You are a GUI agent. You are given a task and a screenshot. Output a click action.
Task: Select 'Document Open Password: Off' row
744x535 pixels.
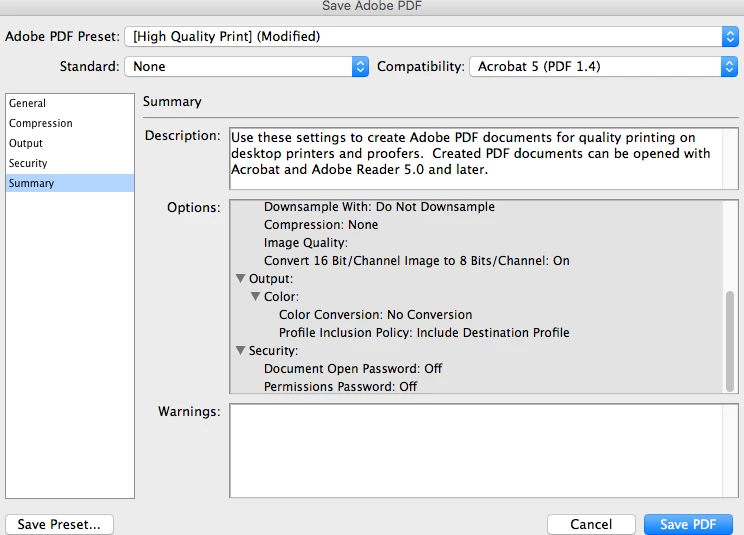(353, 369)
